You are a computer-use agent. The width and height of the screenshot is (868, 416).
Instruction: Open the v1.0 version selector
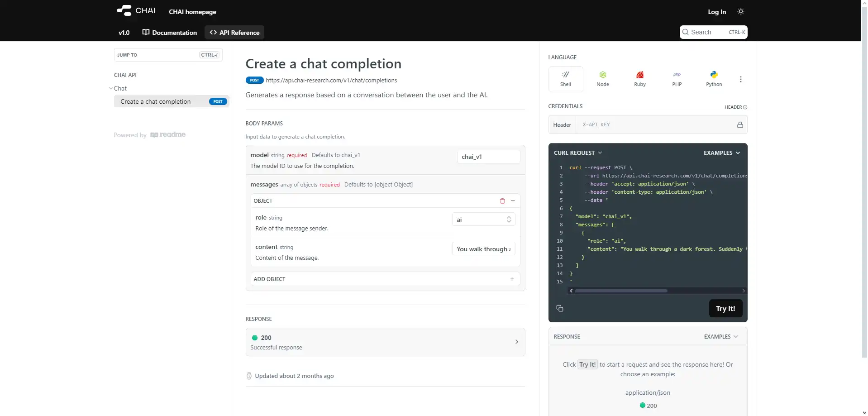[x=124, y=33]
